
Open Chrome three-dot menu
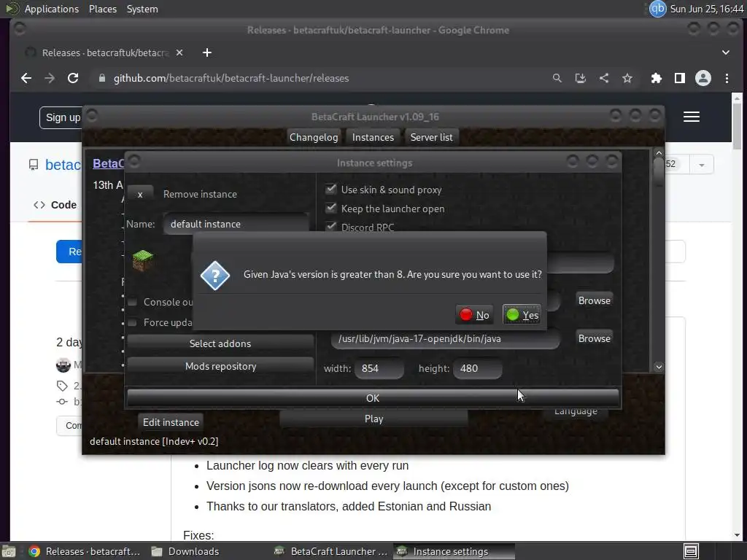pyautogui.click(x=727, y=78)
